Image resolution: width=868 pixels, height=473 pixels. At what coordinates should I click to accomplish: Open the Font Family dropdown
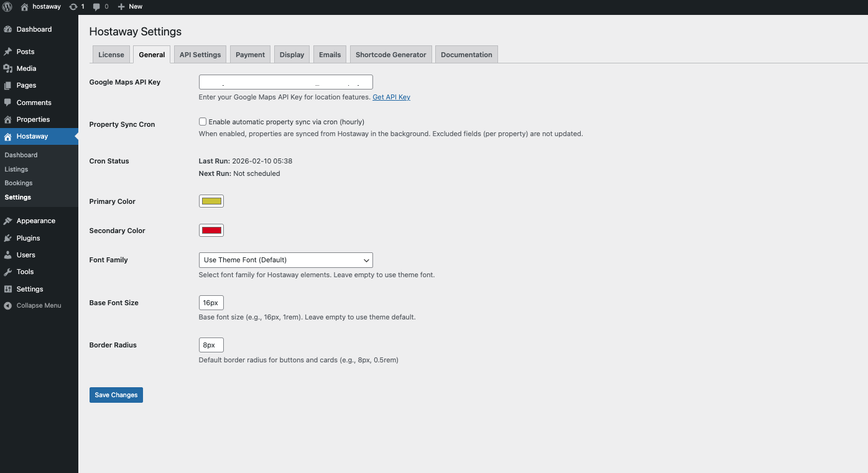(x=285, y=260)
